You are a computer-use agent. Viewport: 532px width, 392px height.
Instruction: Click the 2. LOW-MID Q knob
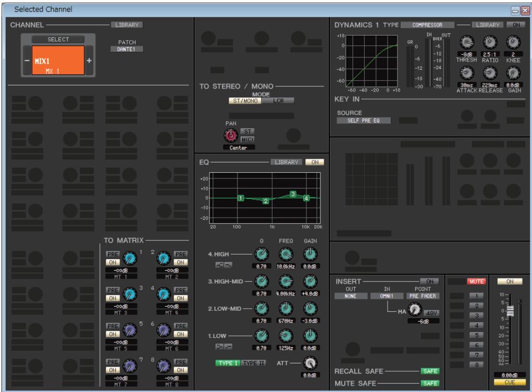pyautogui.click(x=262, y=309)
